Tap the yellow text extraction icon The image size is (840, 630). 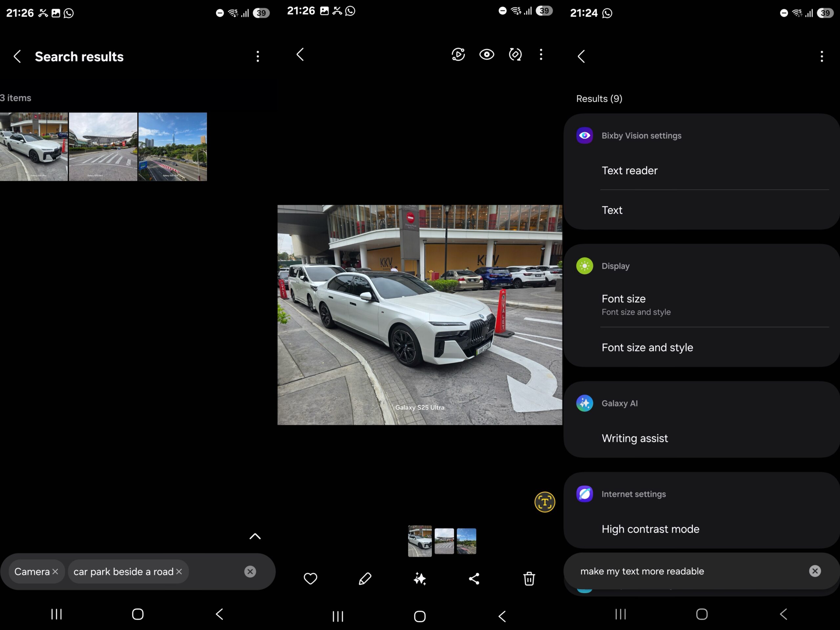pyautogui.click(x=545, y=502)
